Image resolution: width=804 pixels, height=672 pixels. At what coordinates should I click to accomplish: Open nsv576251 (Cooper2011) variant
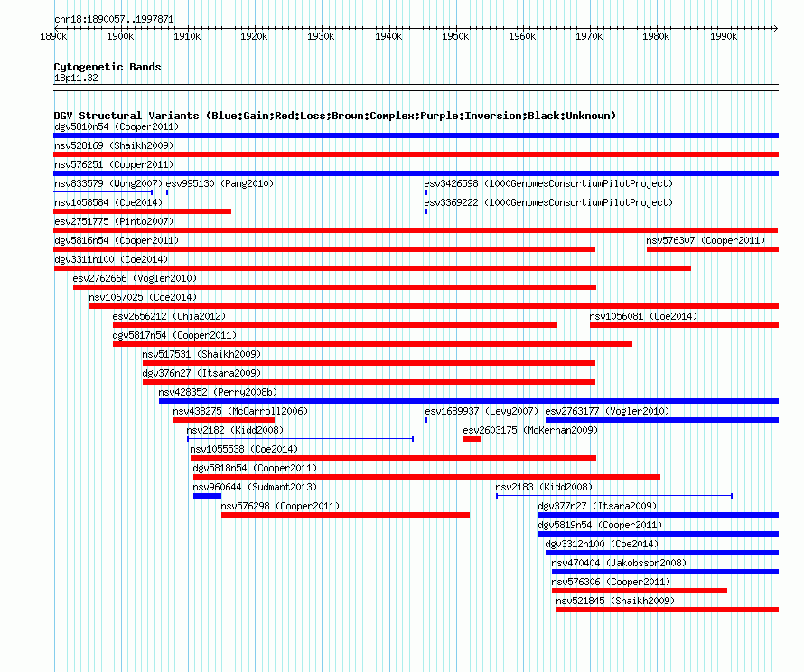pyautogui.click(x=114, y=164)
